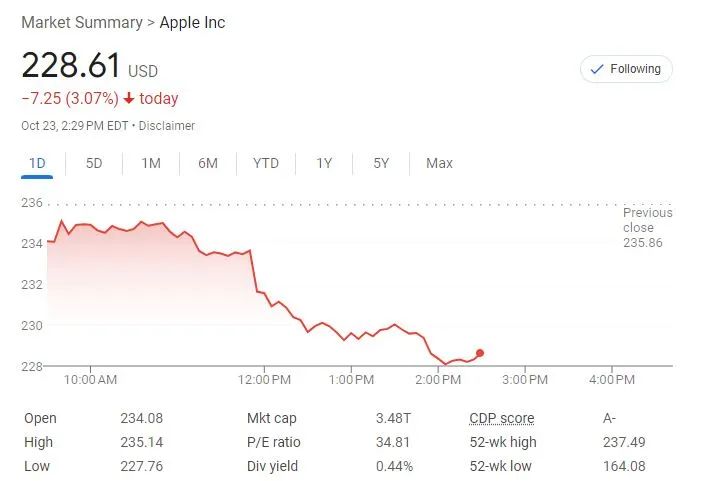708x481 pixels.
Task: Click the Previous close label on chart
Action: (x=647, y=220)
